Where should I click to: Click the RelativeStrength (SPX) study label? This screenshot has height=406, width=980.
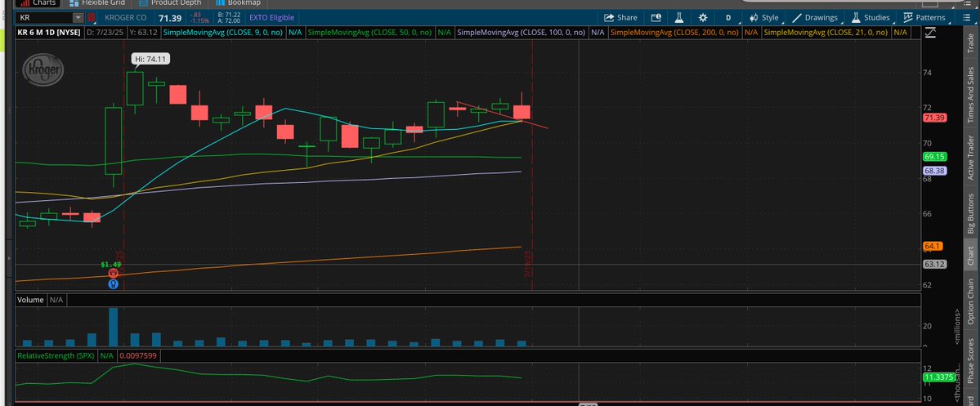click(56, 355)
